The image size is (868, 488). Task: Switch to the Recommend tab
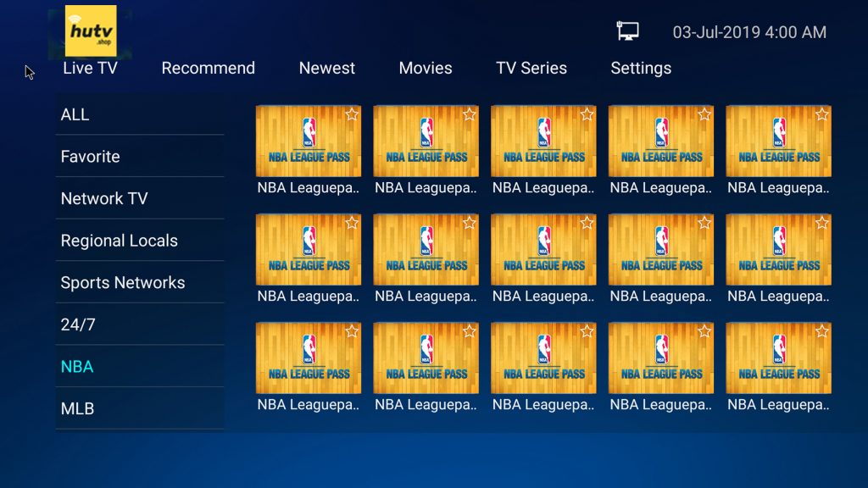pyautogui.click(x=209, y=68)
